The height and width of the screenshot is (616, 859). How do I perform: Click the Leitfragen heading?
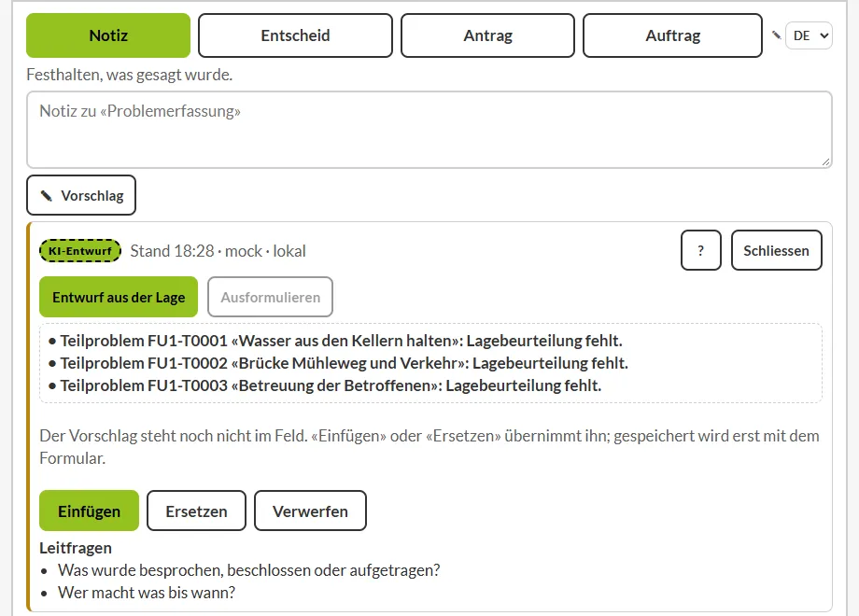(x=76, y=548)
